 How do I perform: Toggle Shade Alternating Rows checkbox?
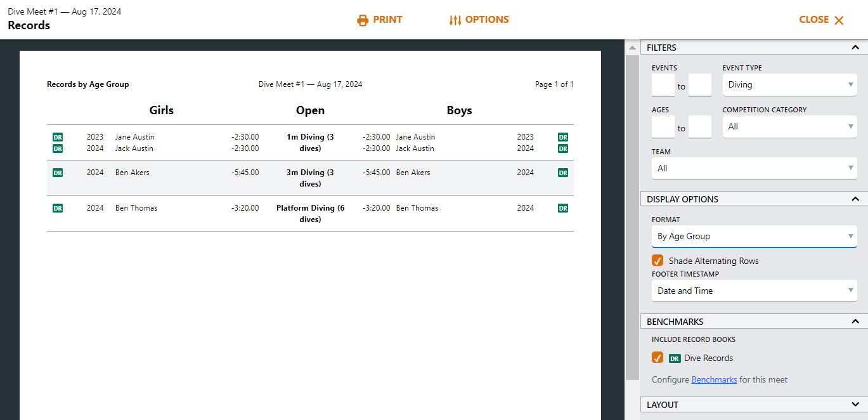click(657, 261)
